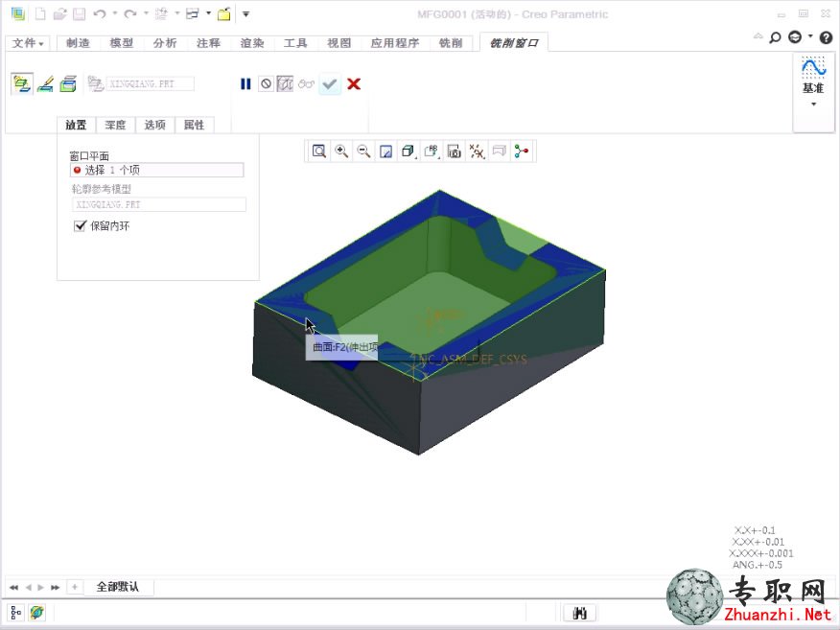This screenshot has height=630, width=840.
Task: Click the Repaint screen icon
Action: 385,152
